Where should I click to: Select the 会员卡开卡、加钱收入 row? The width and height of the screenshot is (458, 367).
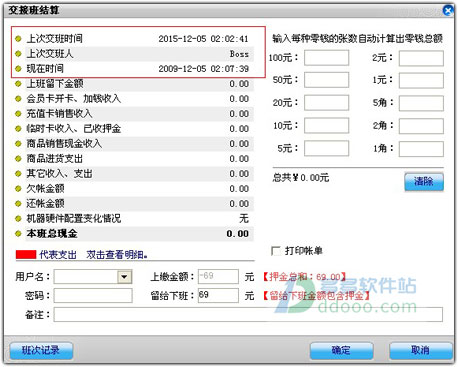pos(134,99)
